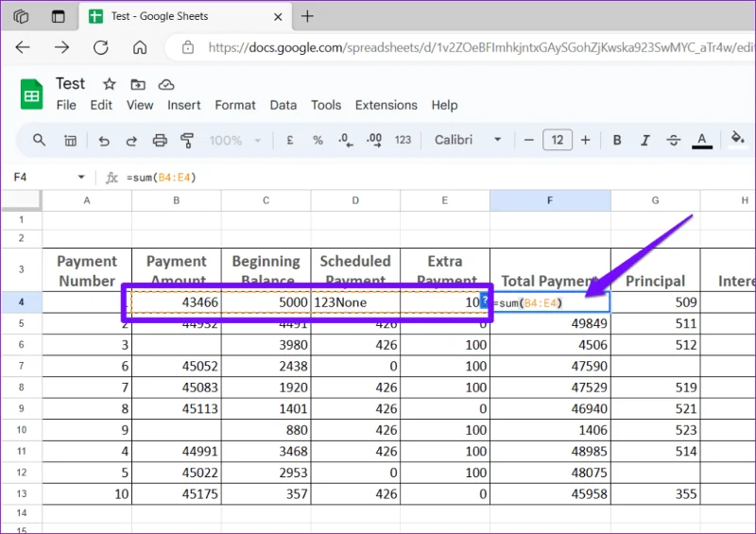Screen dimensions: 756x534
Task: Open more number formats 123
Action: 403,140
